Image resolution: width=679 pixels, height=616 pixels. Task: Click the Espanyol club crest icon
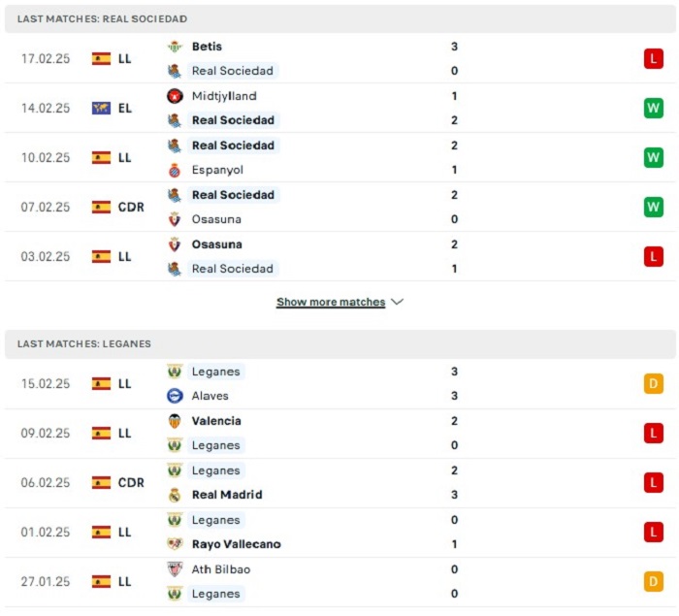point(175,170)
